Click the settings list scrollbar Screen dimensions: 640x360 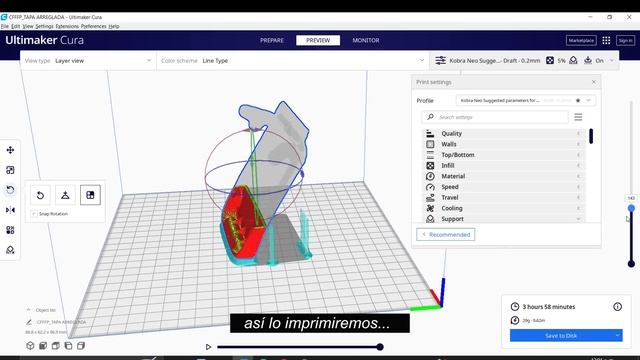tap(591, 136)
